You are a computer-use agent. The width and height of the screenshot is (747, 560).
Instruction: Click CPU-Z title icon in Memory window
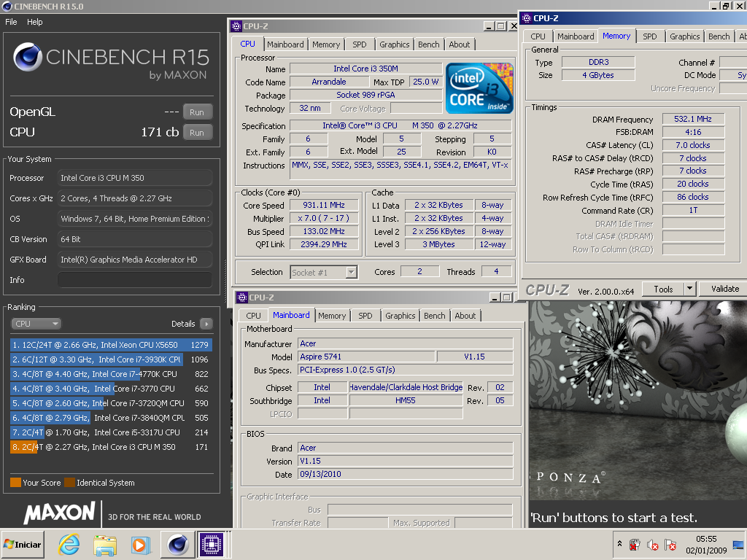527,18
